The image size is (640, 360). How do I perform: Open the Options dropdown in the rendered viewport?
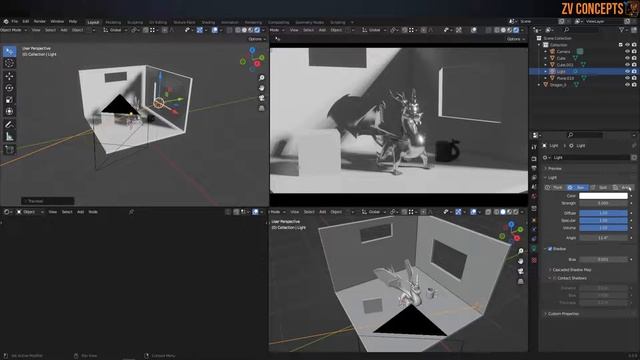coord(516,39)
